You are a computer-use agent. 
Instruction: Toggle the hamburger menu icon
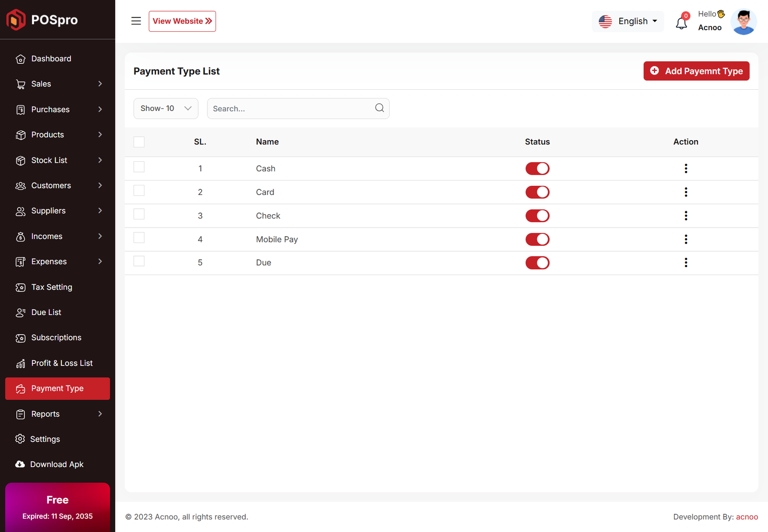pyautogui.click(x=136, y=21)
